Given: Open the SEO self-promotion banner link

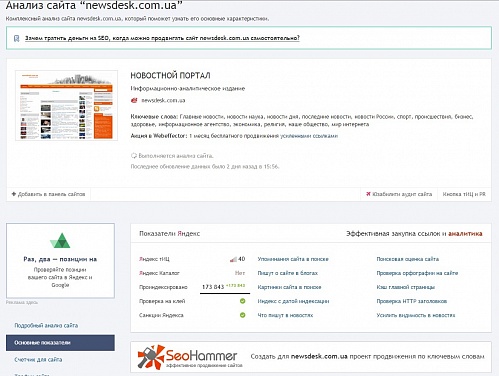Looking at the screenshot, I should pos(162,38).
